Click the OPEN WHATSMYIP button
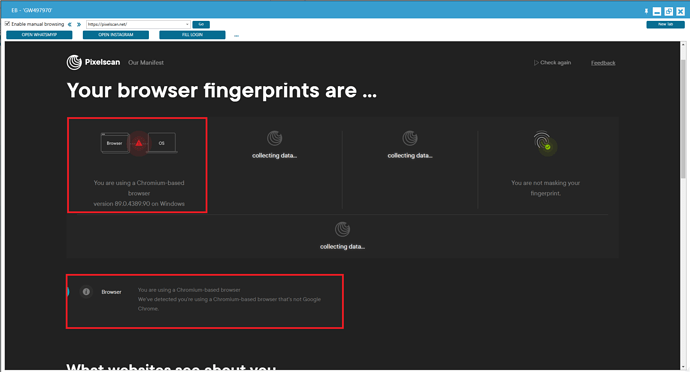Viewport: 690px width, 372px height. [x=39, y=35]
